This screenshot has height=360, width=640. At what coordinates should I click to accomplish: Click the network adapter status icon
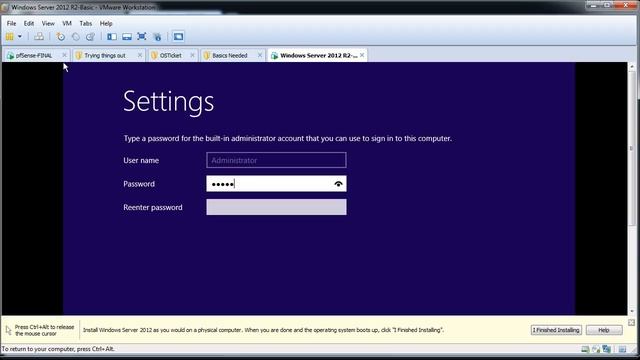pos(607,349)
